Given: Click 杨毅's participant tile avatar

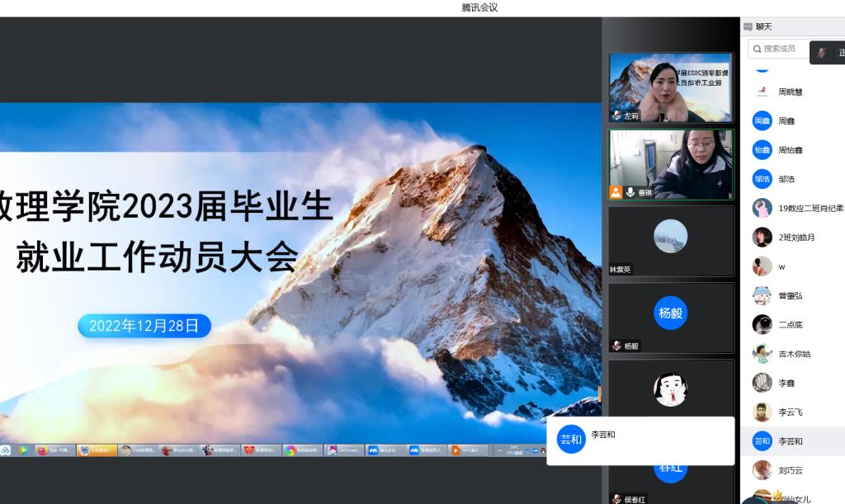Looking at the screenshot, I should tap(670, 313).
